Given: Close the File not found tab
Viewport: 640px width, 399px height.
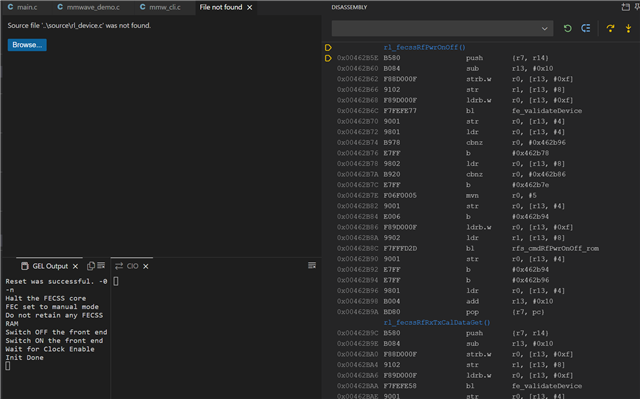Looking at the screenshot, I should click(249, 7).
